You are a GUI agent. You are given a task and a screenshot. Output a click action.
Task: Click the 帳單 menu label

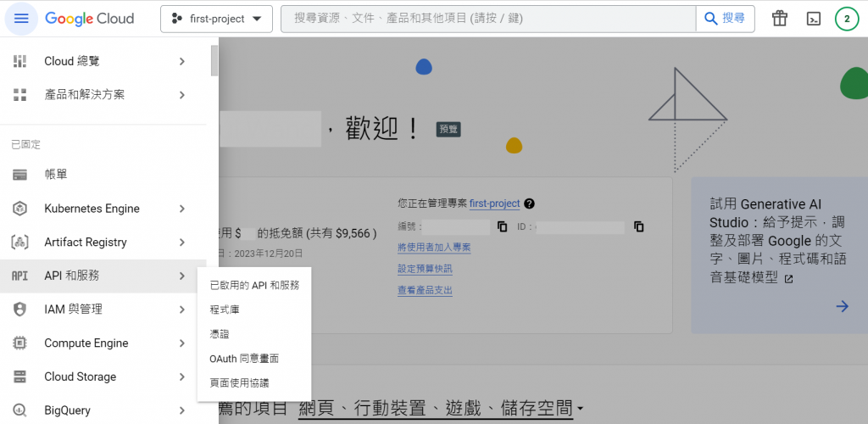[56, 175]
